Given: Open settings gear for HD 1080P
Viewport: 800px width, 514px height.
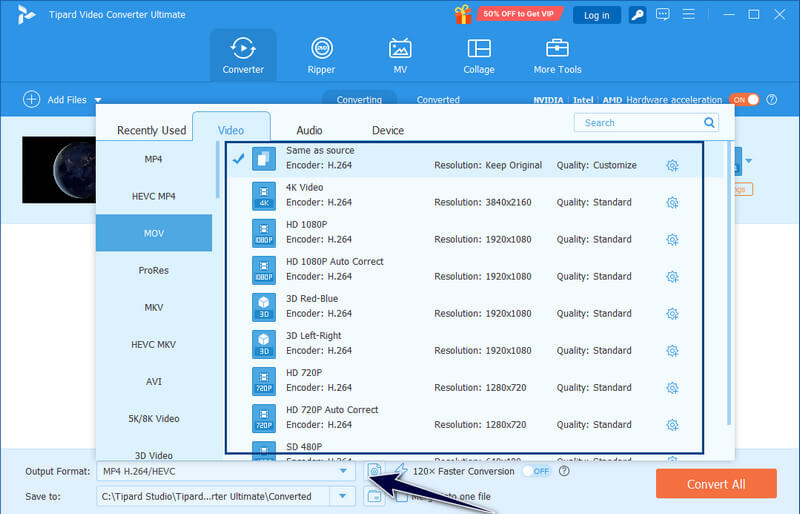Looking at the screenshot, I should point(672,239).
